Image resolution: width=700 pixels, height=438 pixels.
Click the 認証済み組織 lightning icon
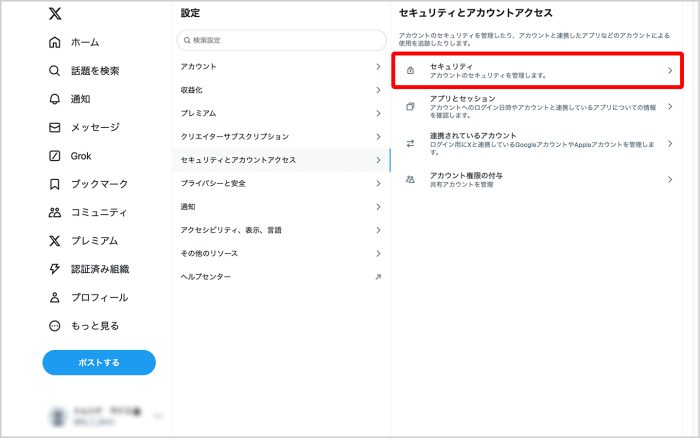click(54, 269)
